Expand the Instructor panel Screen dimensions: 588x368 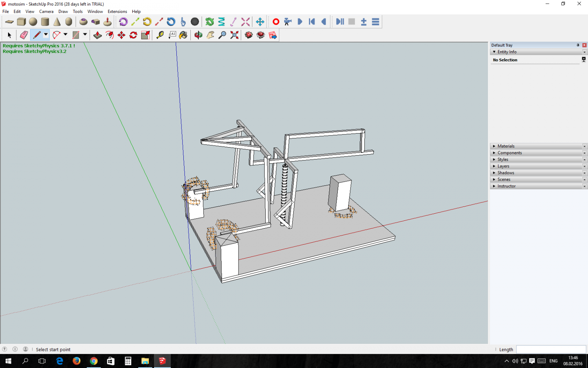(494, 186)
